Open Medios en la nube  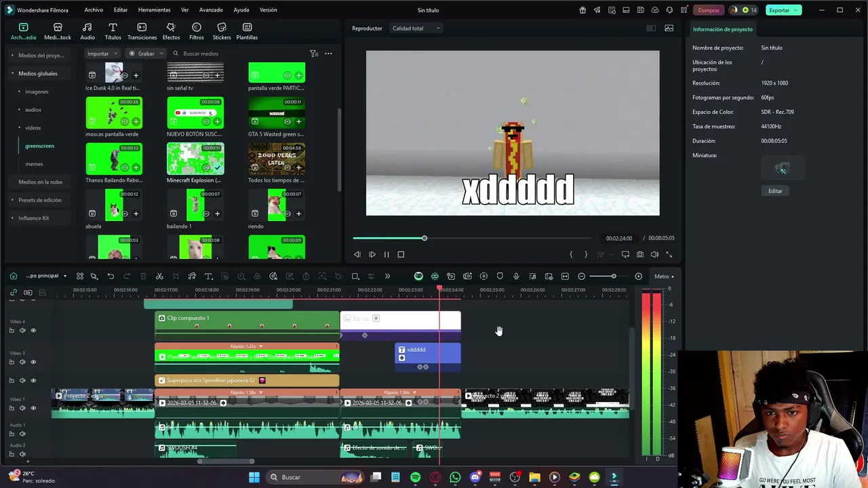pyautogui.click(x=40, y=182)
